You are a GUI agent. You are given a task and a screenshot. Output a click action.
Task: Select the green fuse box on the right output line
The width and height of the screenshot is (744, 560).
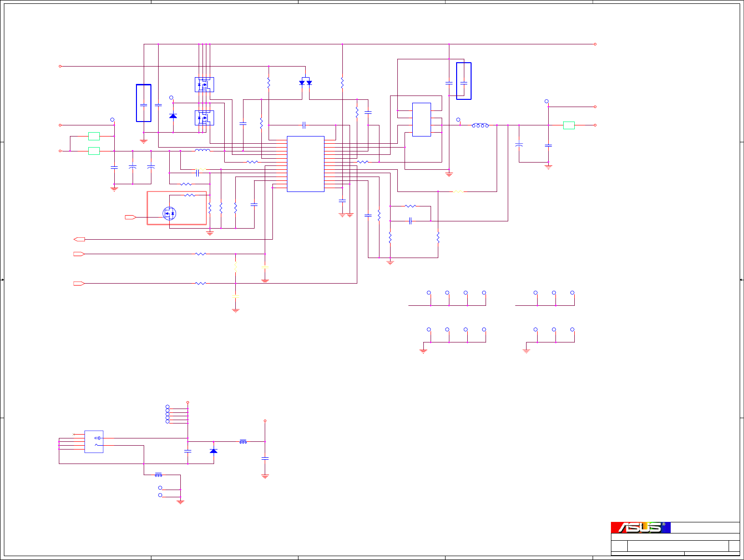pyautogui.click(x=569, y=125)
